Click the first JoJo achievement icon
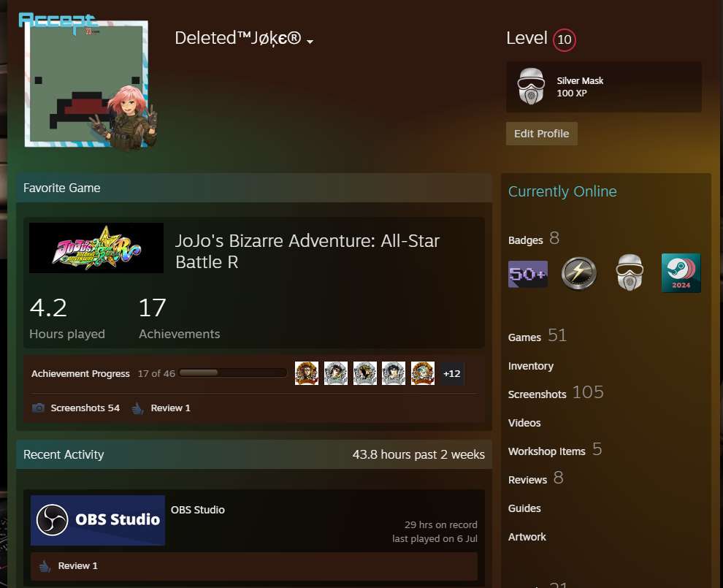The height and width of the screenshot is (588, 723). (x=307, y=373)
